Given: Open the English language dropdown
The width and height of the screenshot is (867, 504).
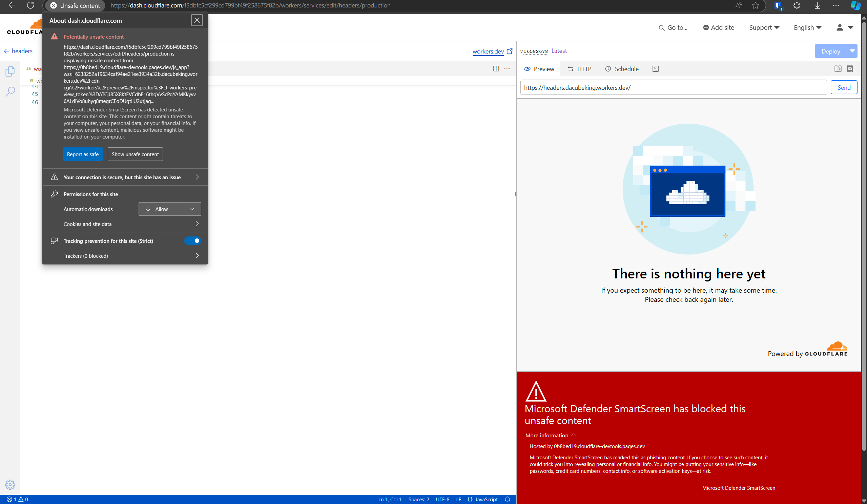Looking at the screenshot, I should (x=807, y=27).
